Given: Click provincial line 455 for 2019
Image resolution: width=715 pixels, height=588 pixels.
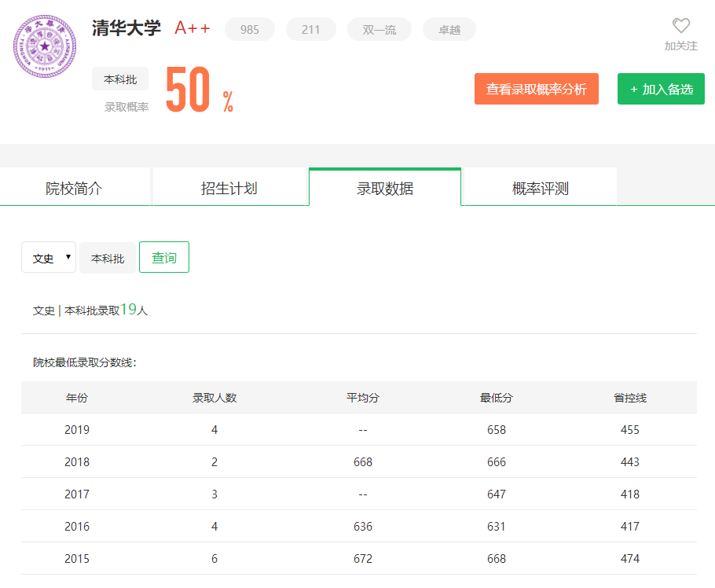Looking at the screenshot, I should (x=629, y=430).
